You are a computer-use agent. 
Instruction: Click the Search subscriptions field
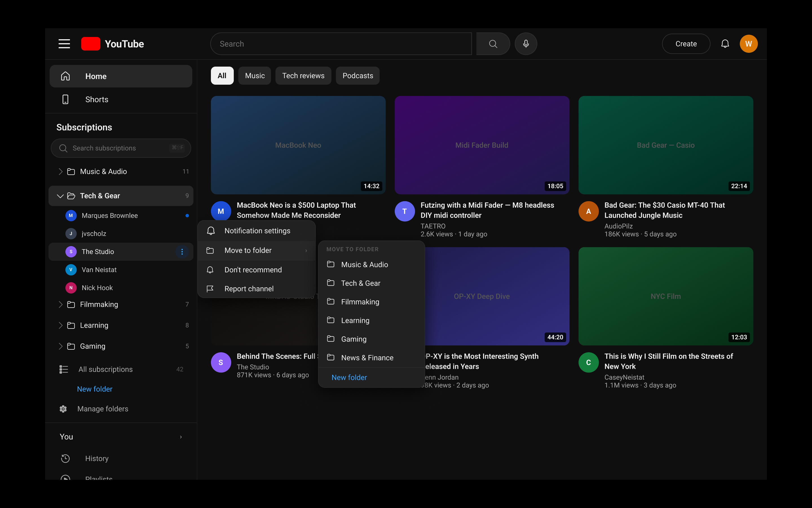pyautogui.click(x=121, y=148)
